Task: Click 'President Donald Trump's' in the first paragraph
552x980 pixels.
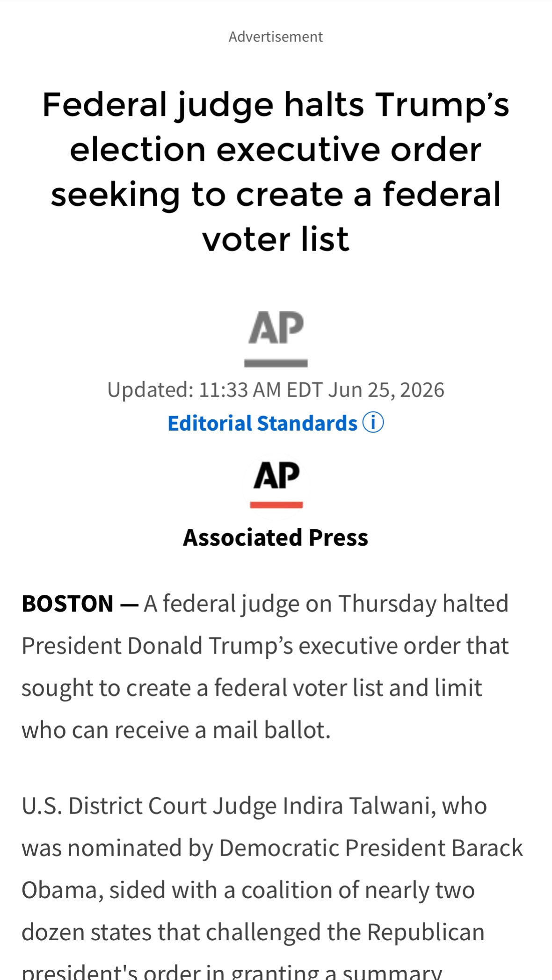Action: (157, 646)
